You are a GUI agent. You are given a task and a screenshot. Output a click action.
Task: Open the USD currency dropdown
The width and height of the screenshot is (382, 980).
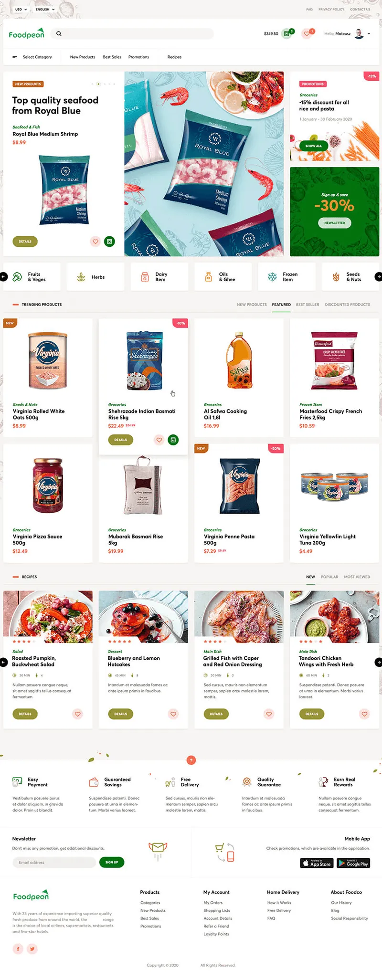21,9
